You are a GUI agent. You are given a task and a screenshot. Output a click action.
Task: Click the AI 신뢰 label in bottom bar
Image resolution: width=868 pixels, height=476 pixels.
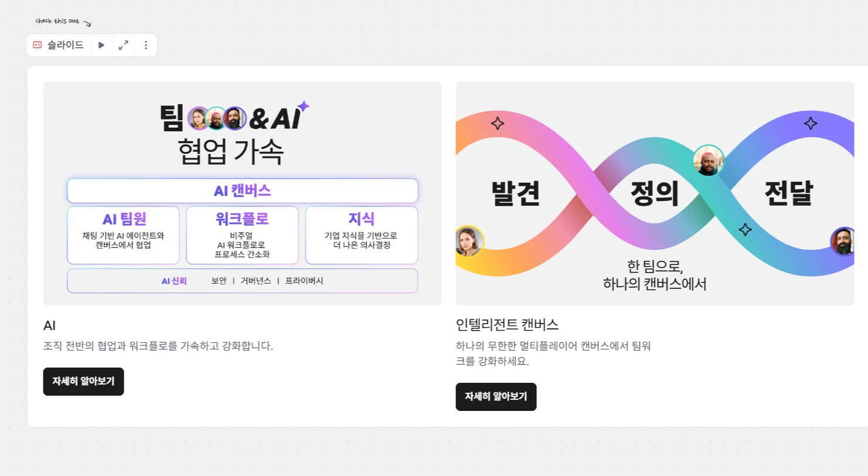tap(174, 281)
